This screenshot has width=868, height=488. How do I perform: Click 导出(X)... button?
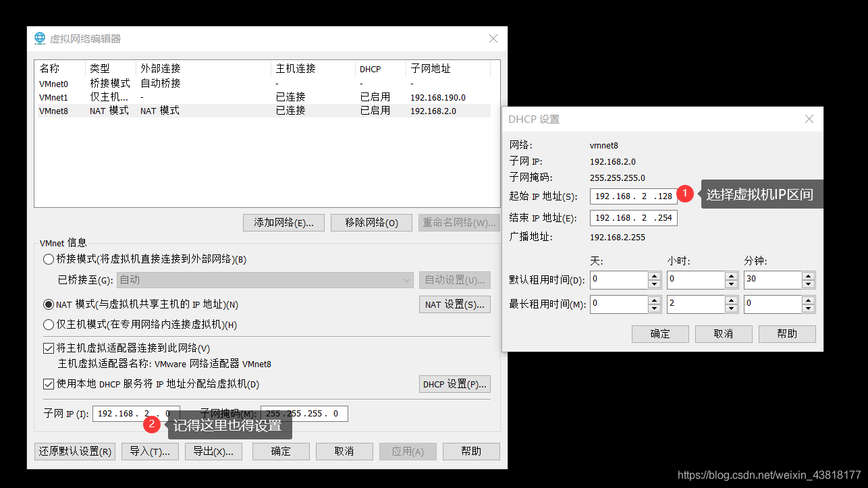click(213, 452)
